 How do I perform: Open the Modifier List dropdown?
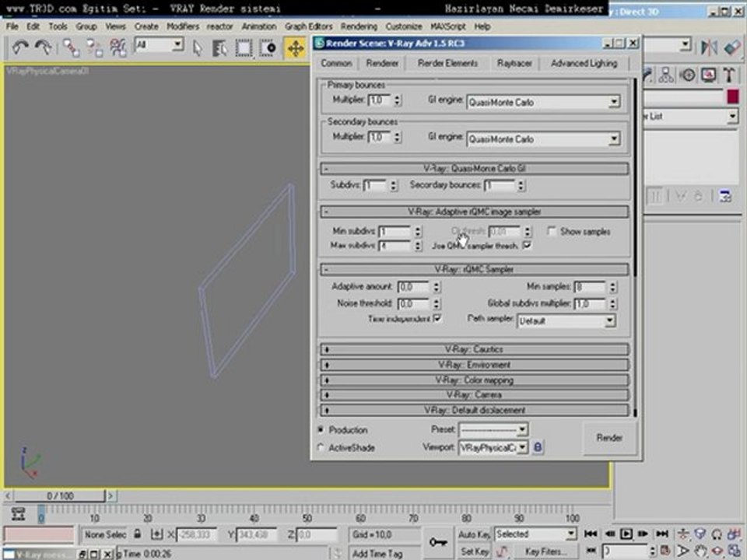coord(691,116)
